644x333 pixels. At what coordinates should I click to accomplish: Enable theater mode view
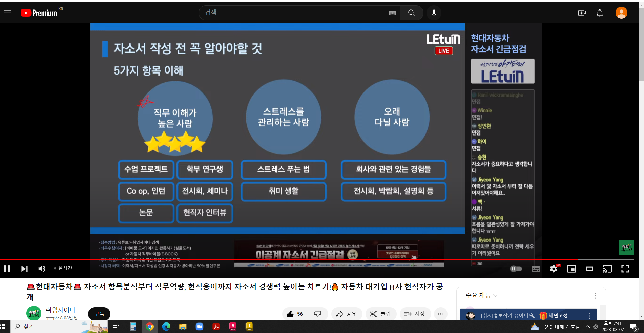[589, 269]
